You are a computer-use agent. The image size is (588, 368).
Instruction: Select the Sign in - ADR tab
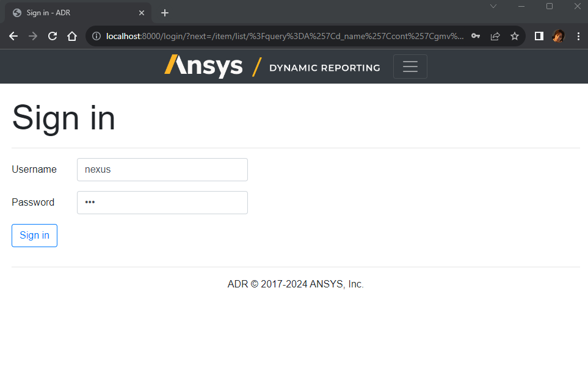(x=78, y=13)
